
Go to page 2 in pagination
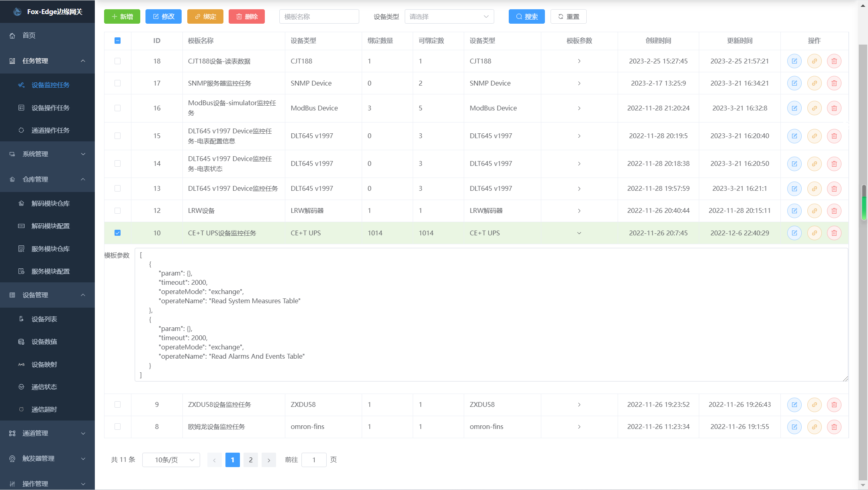point(251,460)
